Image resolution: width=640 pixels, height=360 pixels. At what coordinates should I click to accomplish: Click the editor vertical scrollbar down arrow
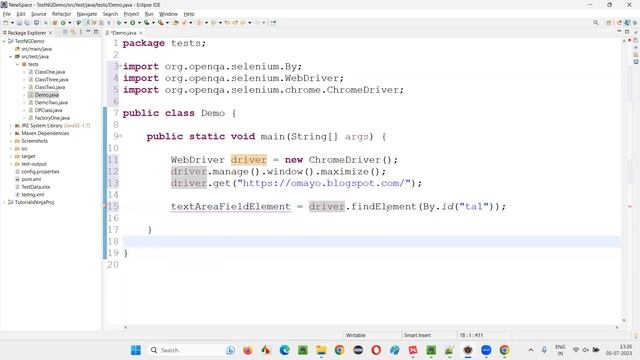pyautogui.click(x=624, y=321)
